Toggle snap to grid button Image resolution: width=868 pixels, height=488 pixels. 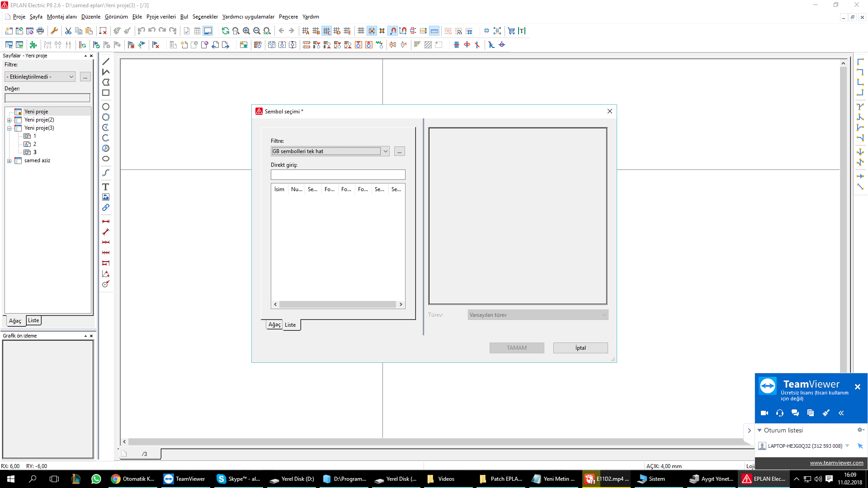(x=372, y=31)
